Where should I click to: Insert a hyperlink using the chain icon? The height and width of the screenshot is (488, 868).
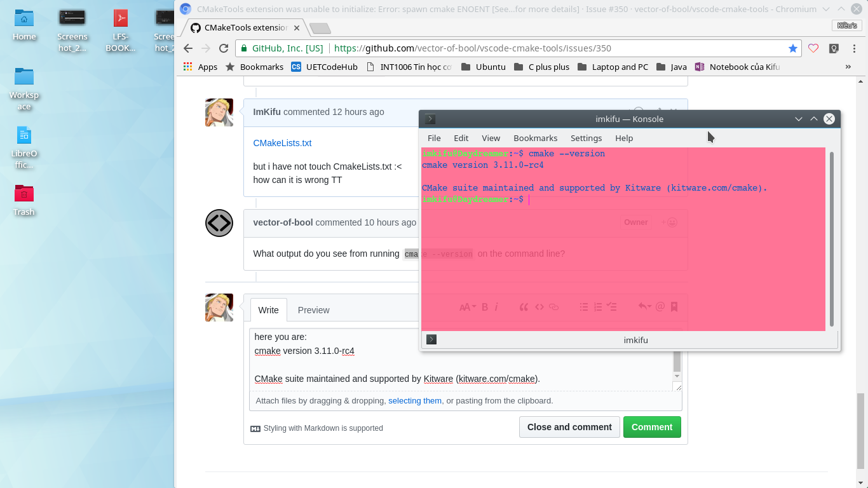tap(553, 306)
